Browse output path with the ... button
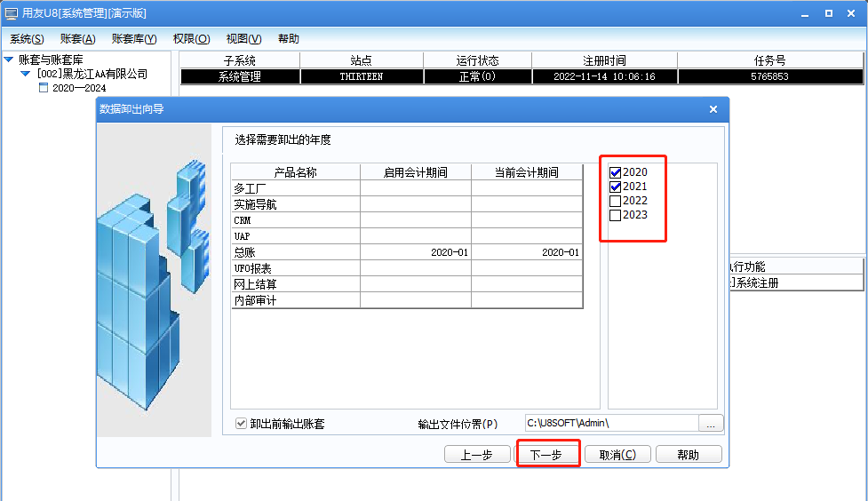Image resolution: width=868 pixels, height=501 pixels. coord(711,424)
